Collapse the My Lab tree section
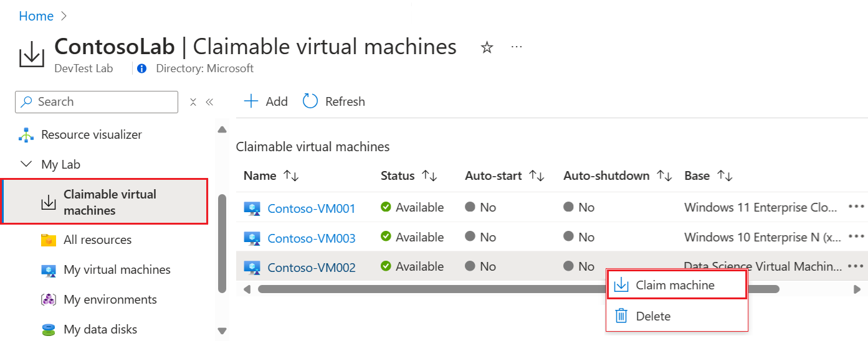The image size is (868, 341). point(26,164)
